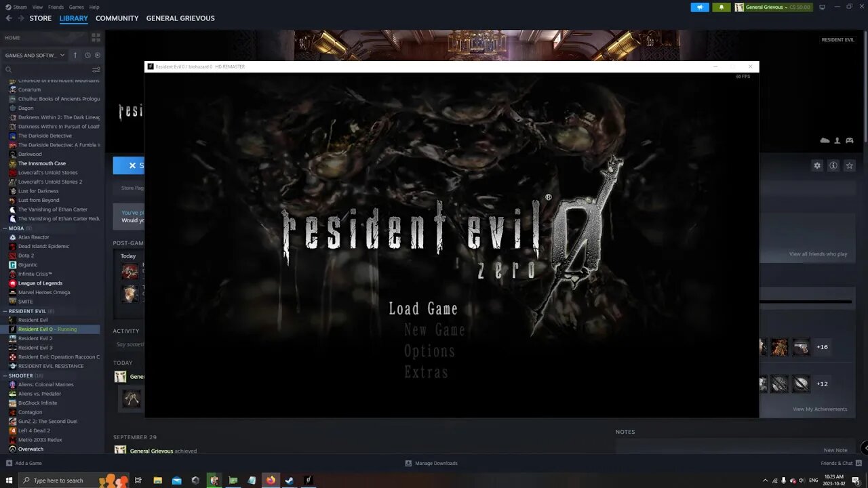Image resolution: width=868 pixels, height=488 pixels.
Task: Favorite game with the star icon
Action: point(850,165)
